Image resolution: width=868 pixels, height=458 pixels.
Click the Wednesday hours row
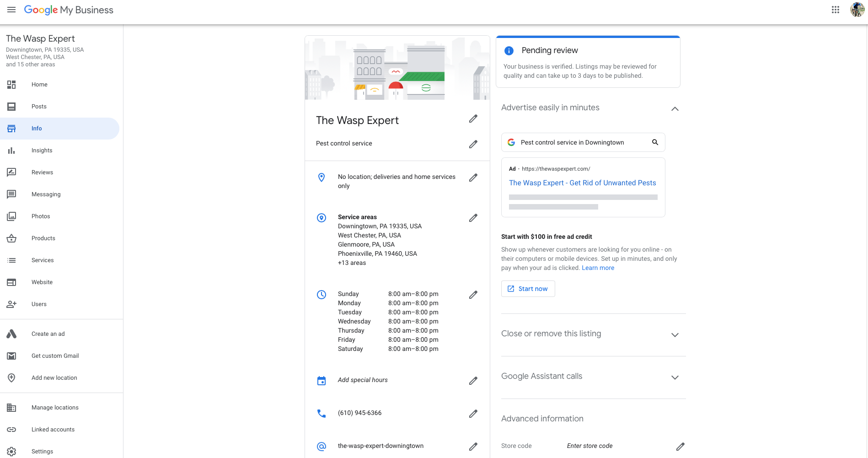(x=388, y=322)
